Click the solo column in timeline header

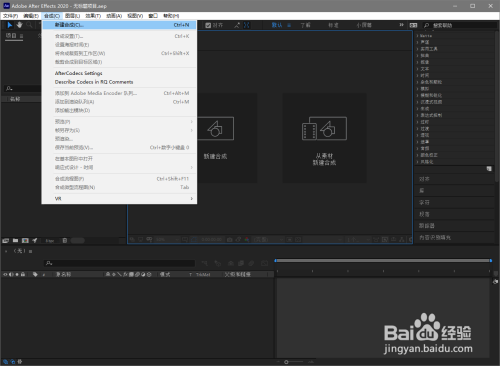(x=17, y=274)
